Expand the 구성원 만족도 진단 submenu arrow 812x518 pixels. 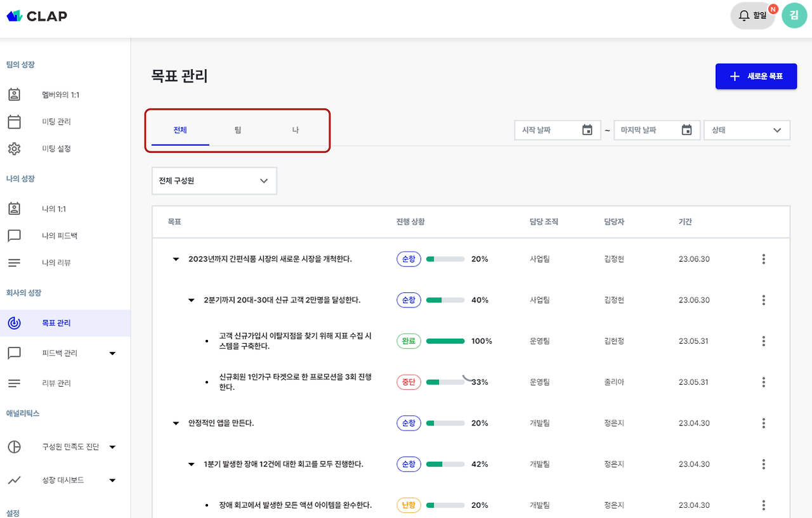tap(112, 447)
